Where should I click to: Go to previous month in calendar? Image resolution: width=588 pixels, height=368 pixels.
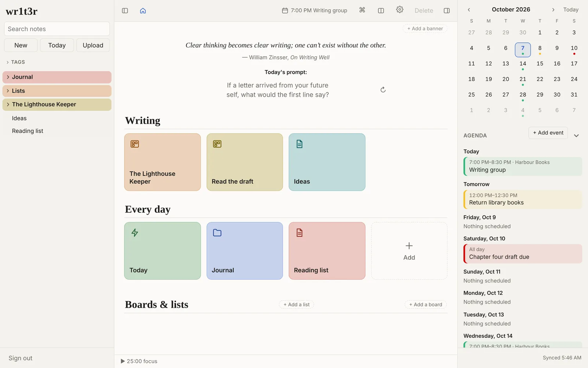coord(469,10)
